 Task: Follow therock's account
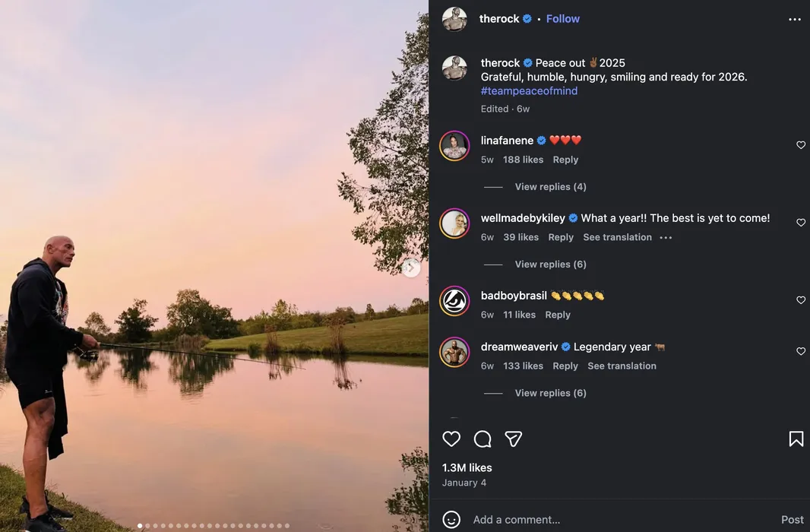point(563,19)
